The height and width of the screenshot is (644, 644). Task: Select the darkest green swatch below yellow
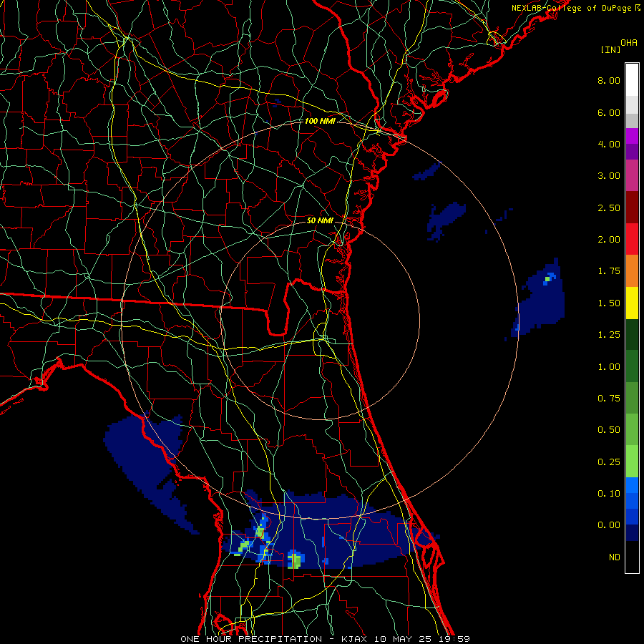pyautogui.click(x=632, y=335)
